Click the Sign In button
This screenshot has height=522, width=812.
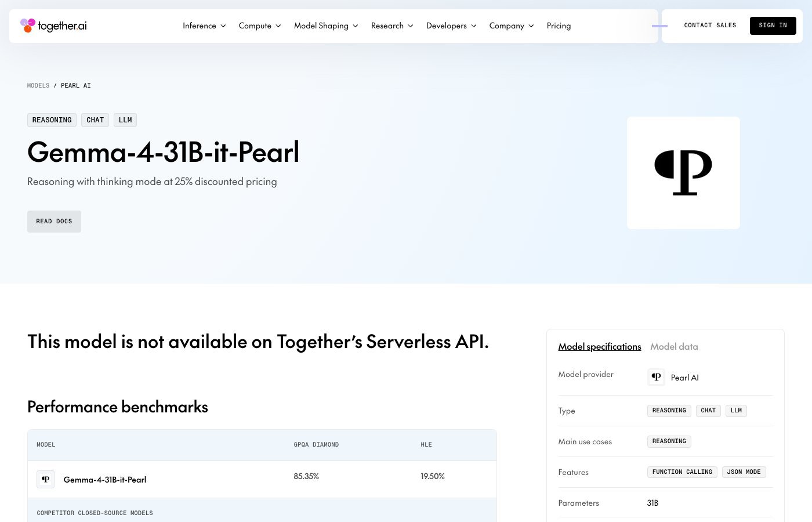point(773,26)
